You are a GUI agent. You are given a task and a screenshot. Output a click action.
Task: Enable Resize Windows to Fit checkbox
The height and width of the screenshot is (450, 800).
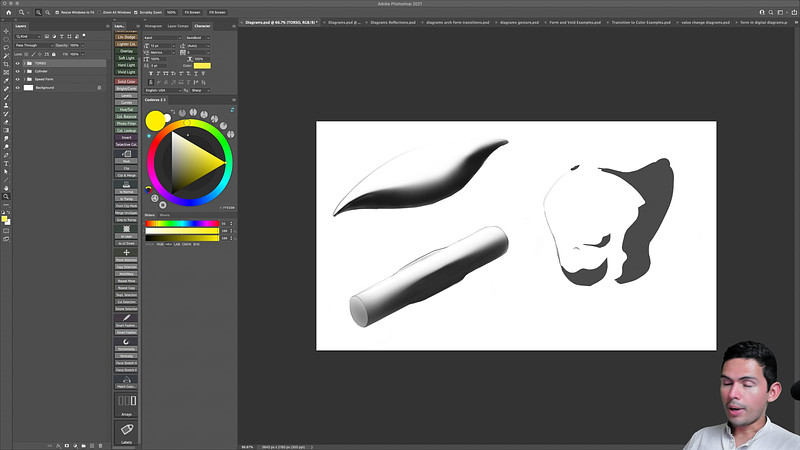[x=57, y=12]
